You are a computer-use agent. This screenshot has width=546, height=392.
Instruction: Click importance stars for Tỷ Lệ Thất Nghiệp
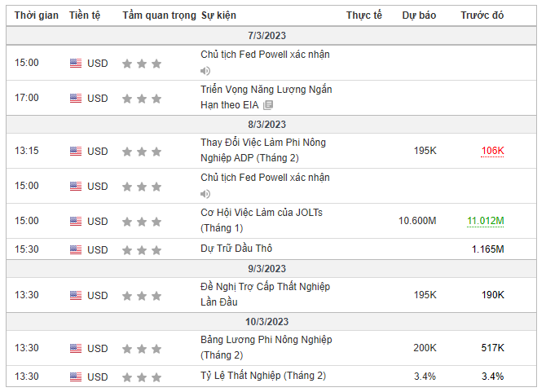point(142,377)
